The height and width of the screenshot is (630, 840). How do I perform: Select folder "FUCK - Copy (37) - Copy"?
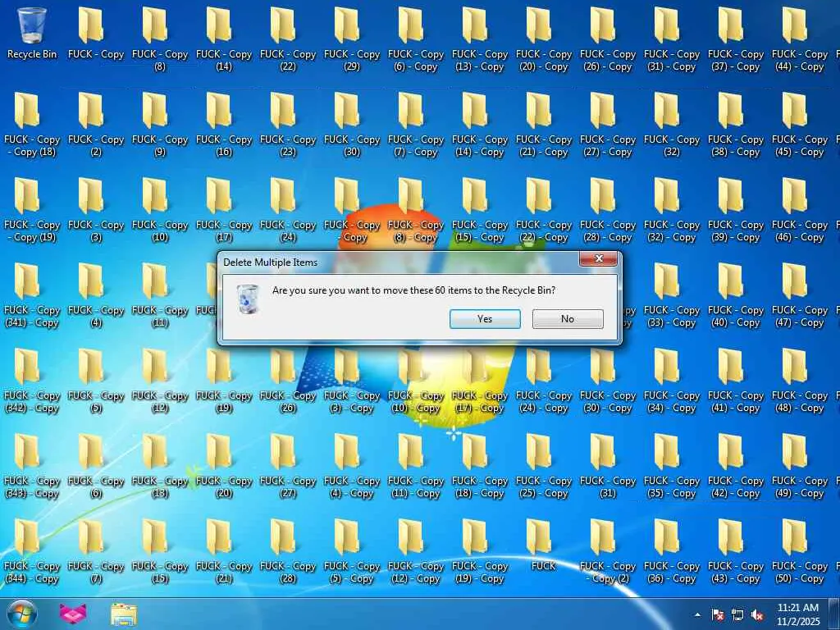736,39
